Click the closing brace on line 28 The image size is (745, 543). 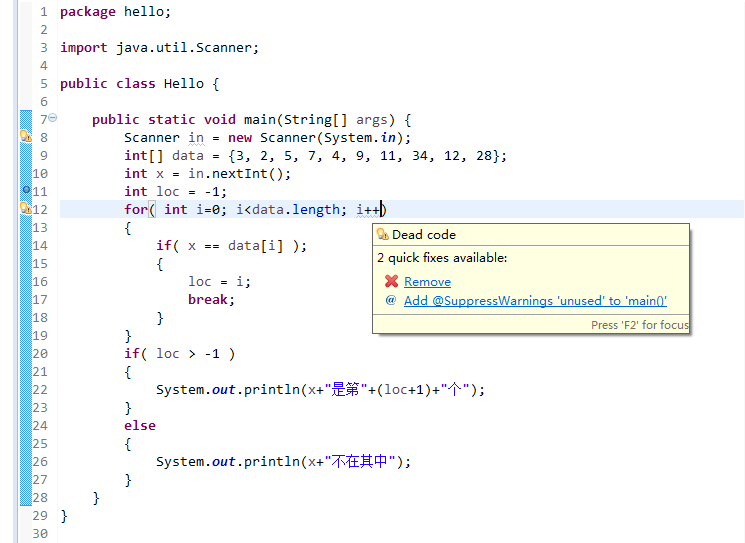96,498
